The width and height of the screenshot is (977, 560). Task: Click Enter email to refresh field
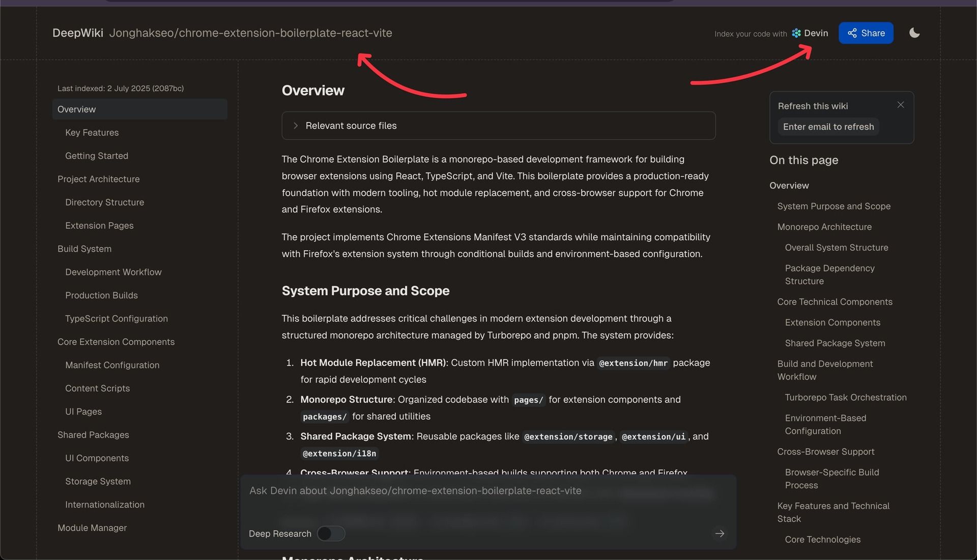(828, 127)
